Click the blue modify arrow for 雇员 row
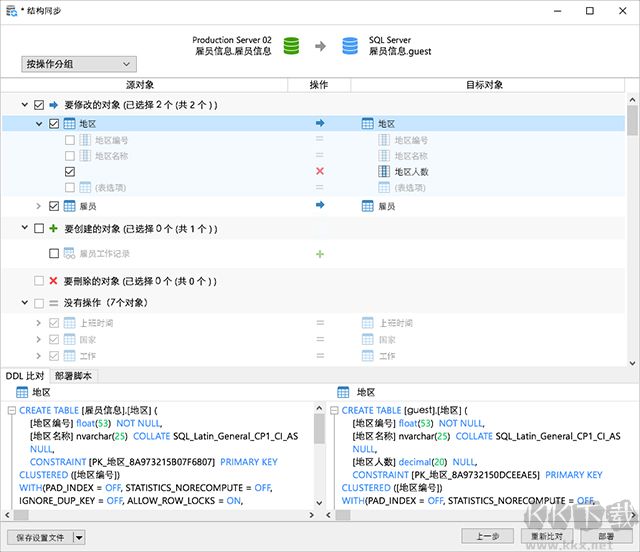 320,206
